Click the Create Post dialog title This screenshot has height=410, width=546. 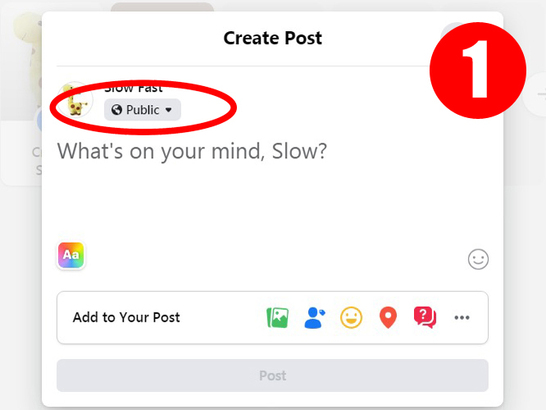pos(273,38)
